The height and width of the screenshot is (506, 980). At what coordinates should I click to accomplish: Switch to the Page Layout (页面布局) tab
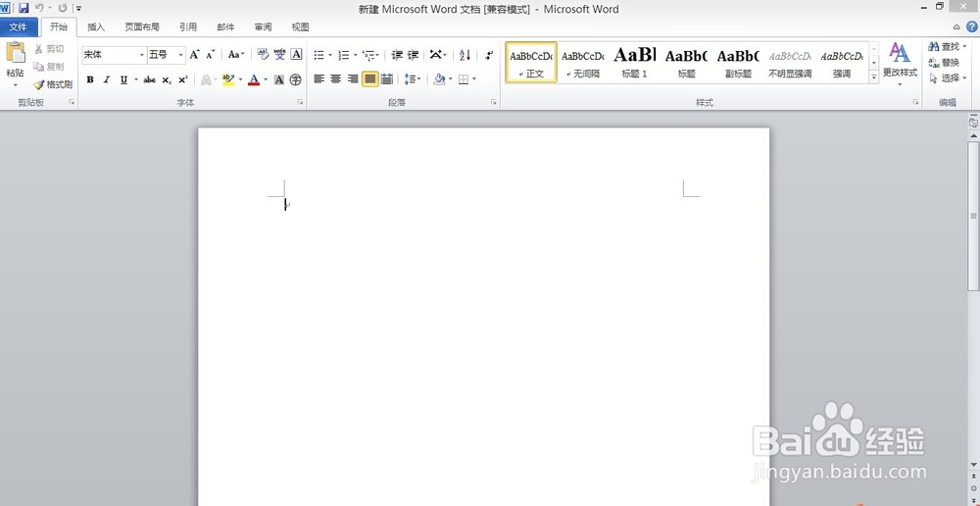tap(142, 26)
